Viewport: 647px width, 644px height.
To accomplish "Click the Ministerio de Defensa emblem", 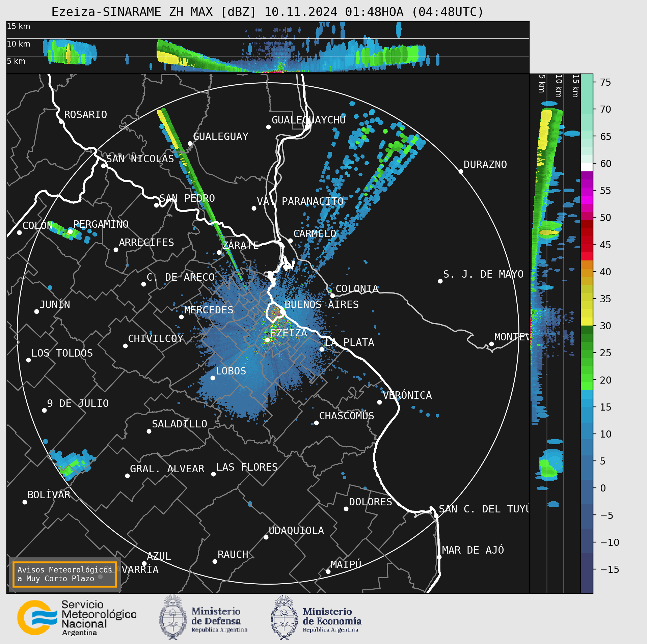I will (x=173, y=617).
